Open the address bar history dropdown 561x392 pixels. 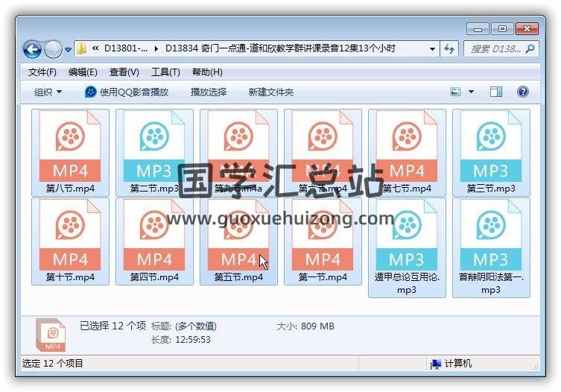(x=432, y=48)
